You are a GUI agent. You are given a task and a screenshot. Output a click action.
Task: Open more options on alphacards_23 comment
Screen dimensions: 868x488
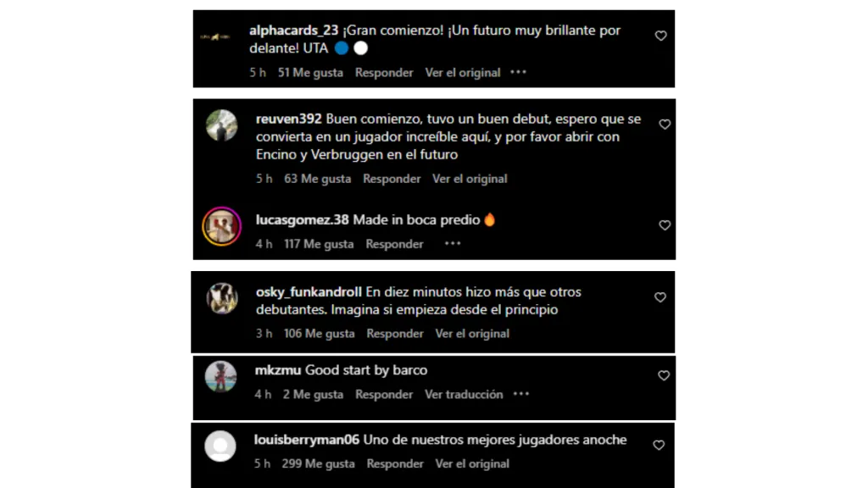click(518, 73)
